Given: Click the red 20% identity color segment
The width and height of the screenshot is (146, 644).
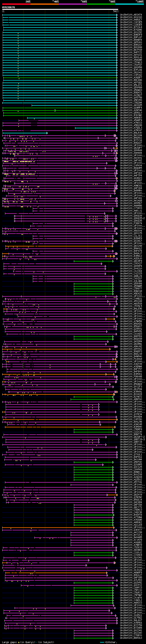Looking at the screenshot, I should [x=16, y=4].
